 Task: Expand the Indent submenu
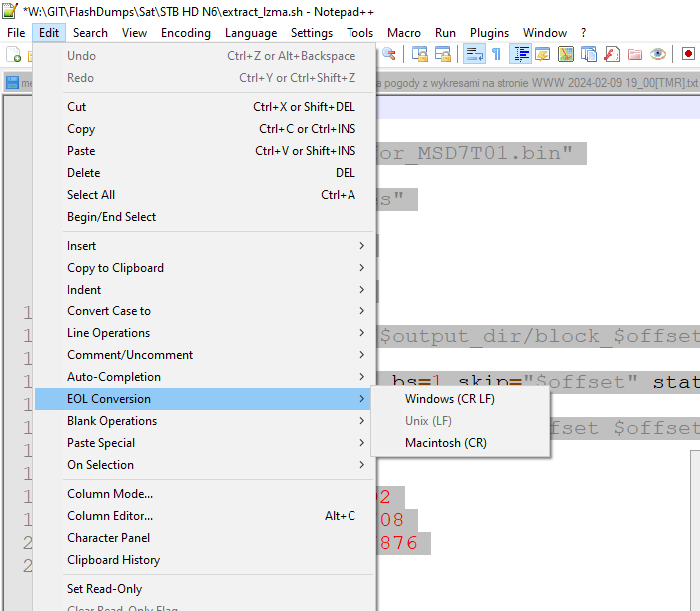click(205, 290)
